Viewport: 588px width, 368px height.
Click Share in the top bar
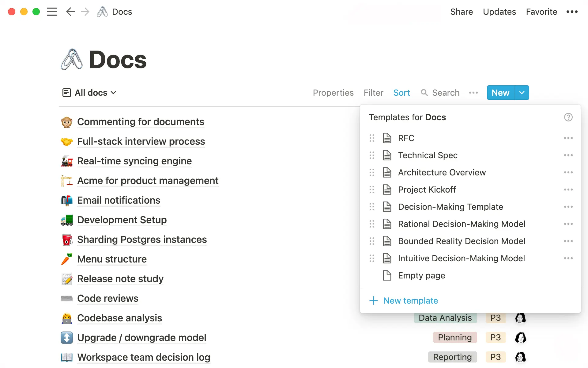462,12
